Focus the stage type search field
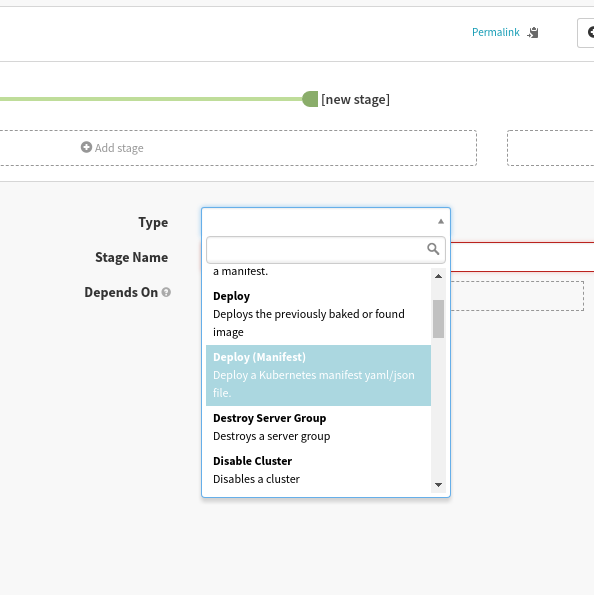The height and width of the screenshot is (595, 594). pos(326,250)
